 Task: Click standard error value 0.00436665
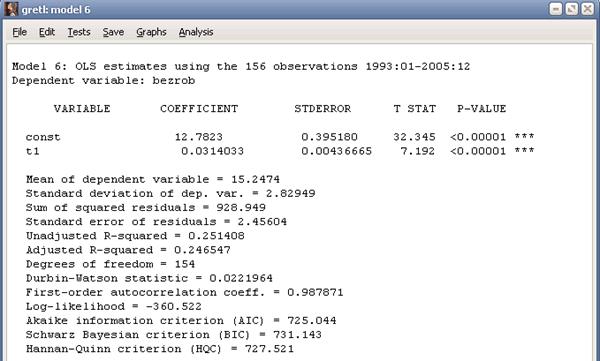pos(336,151)
